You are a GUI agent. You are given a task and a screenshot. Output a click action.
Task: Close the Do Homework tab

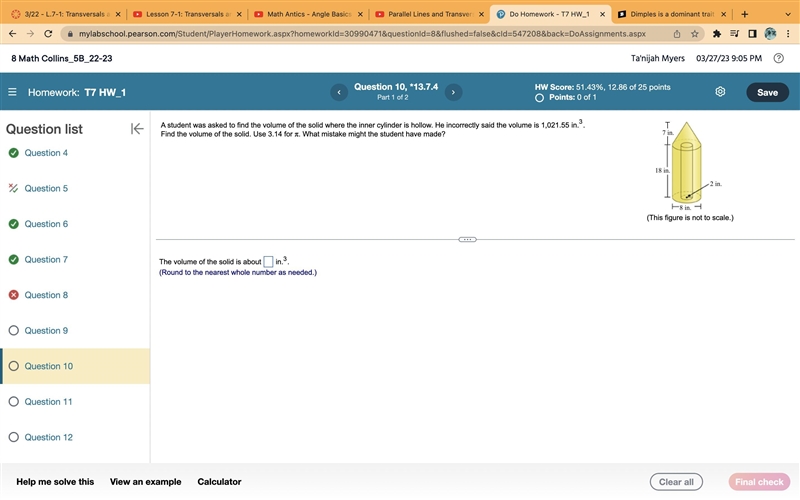tap(602, 14)
